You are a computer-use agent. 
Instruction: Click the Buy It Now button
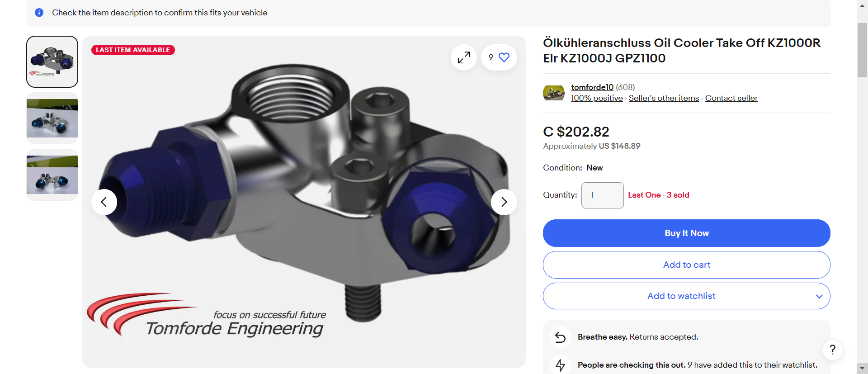(686, 233)
